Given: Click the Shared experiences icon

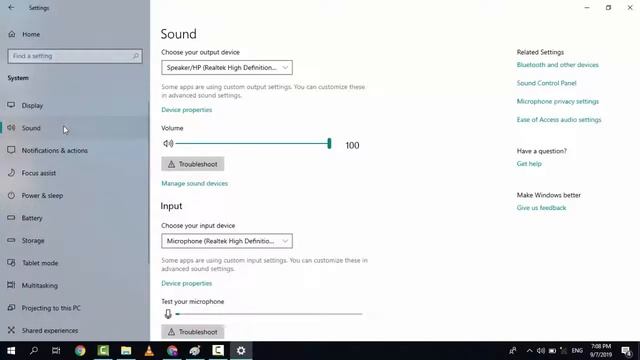Looking at the screenshot, I should [x=11, y=330].
